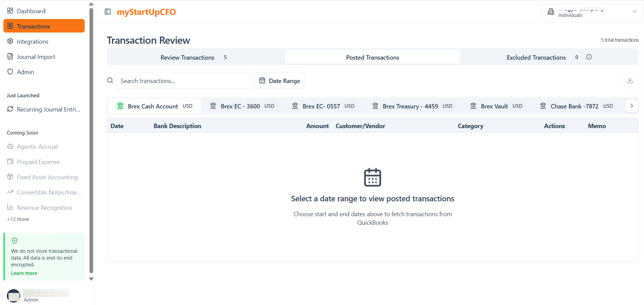Open the Dashboard page
The width and height of the screenshot is (644, 305).
click(44, 11)
